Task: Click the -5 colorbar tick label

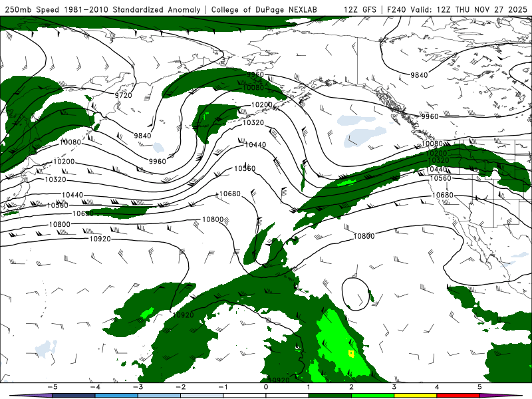Action: 52,387
